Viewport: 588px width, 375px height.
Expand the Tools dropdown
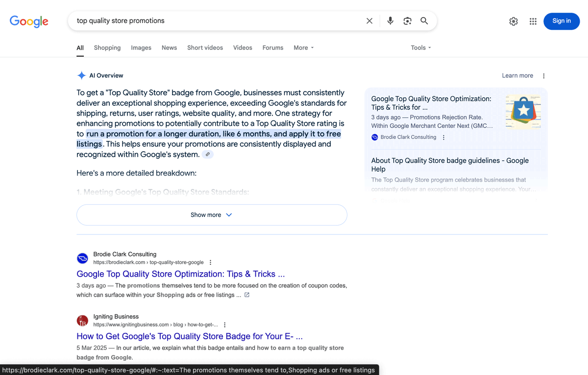coord(421,48)
